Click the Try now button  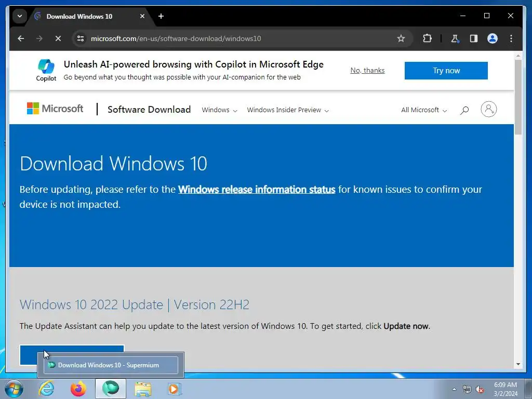446,71
